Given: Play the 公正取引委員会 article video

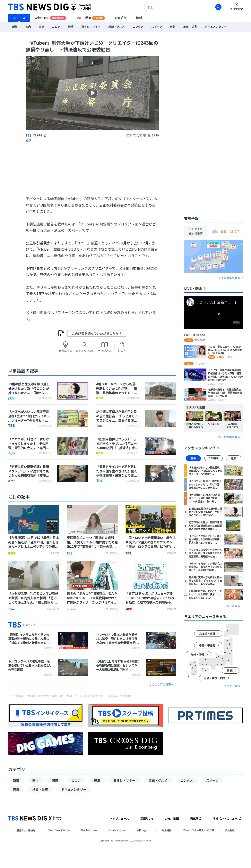Looking at the screenshot, I should pos(92,93).
